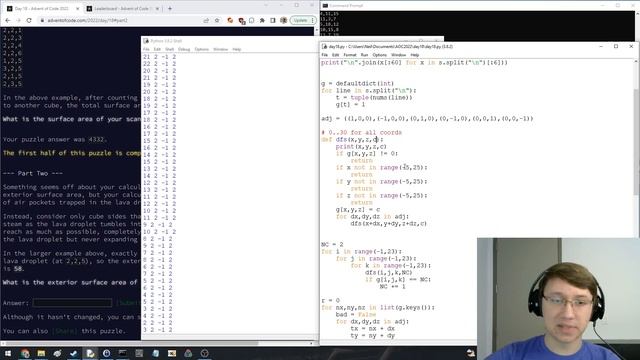Open a new browser tab with plus

click(x=170, y=8)
